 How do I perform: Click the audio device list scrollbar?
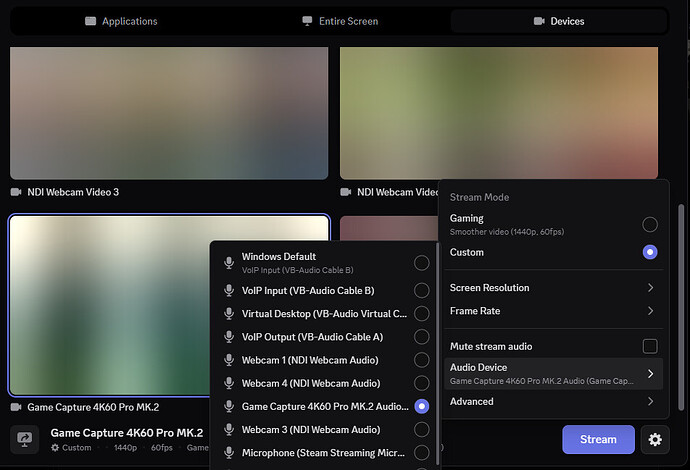tap(437, 353)
